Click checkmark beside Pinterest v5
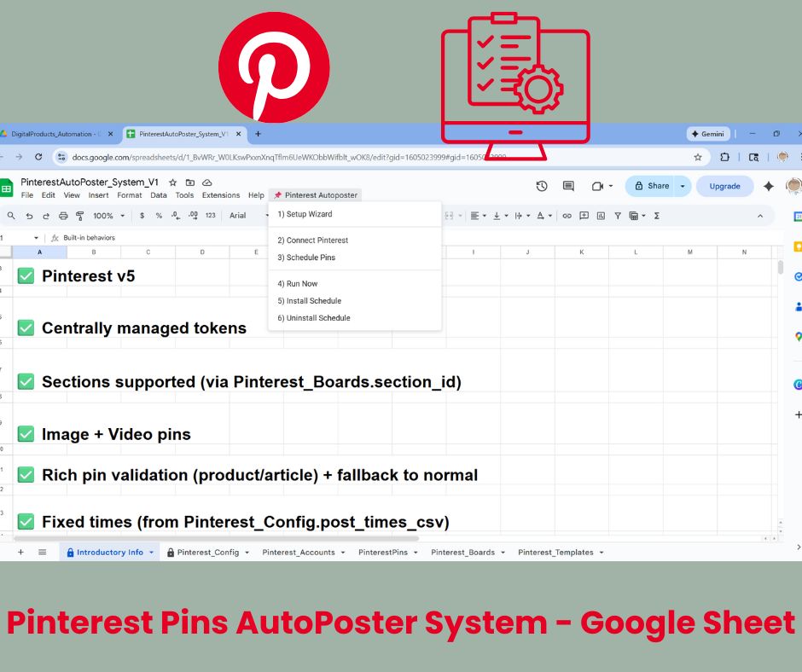802x672 pixels. point(26,275)
